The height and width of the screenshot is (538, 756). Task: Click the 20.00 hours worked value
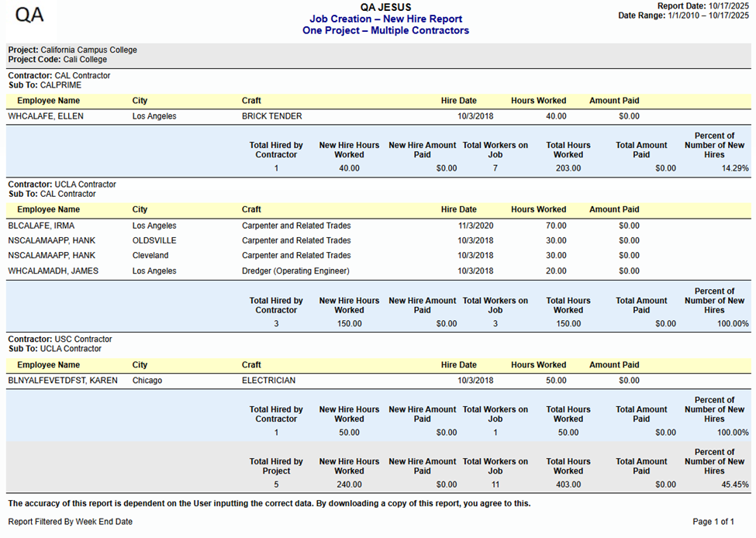pos(556,271)
